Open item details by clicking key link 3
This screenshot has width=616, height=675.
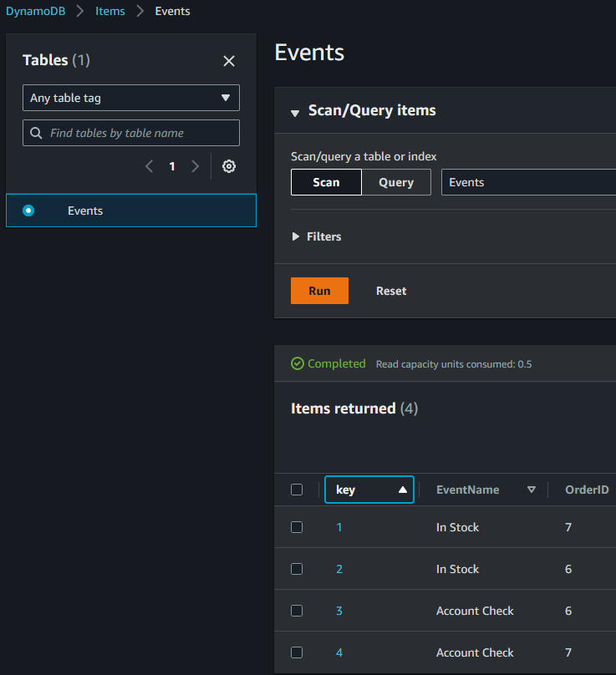339,611
